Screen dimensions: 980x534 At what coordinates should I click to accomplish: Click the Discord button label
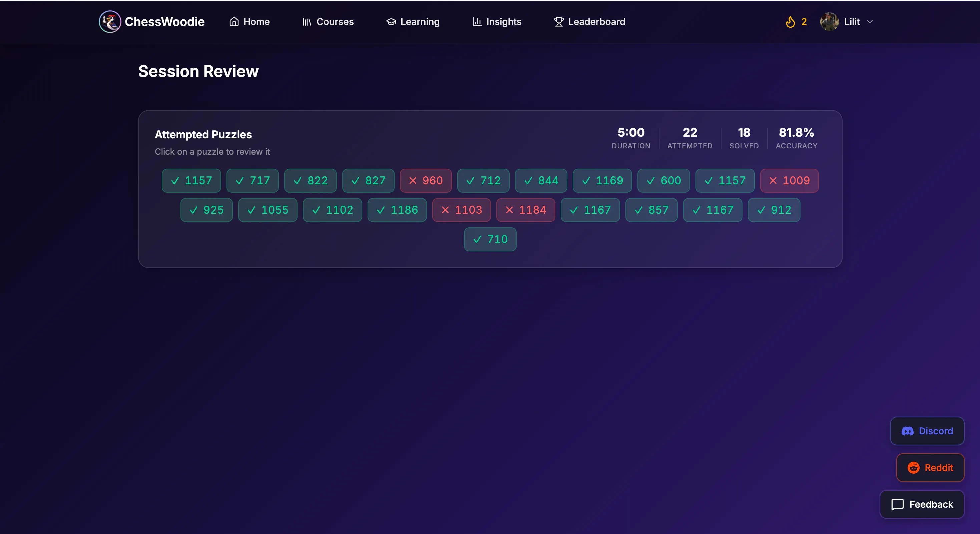coord(936,431)
